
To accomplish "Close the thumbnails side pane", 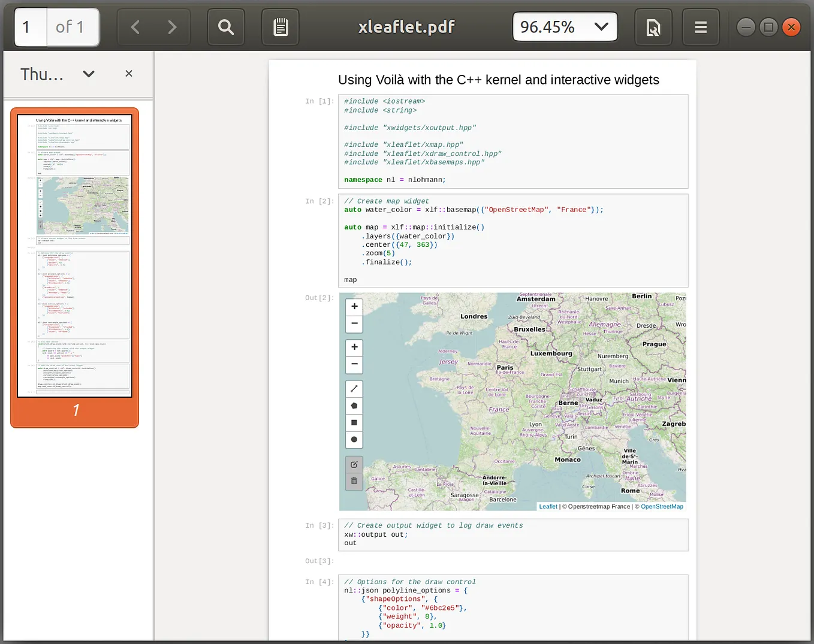I will pyautogui.click(x=128, y=73).
